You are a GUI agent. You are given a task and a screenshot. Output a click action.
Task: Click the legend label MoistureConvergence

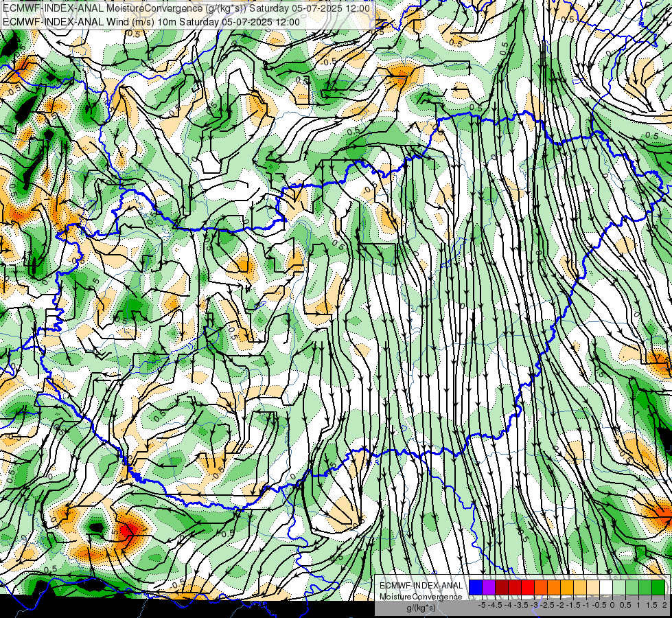tap(421, 597)
